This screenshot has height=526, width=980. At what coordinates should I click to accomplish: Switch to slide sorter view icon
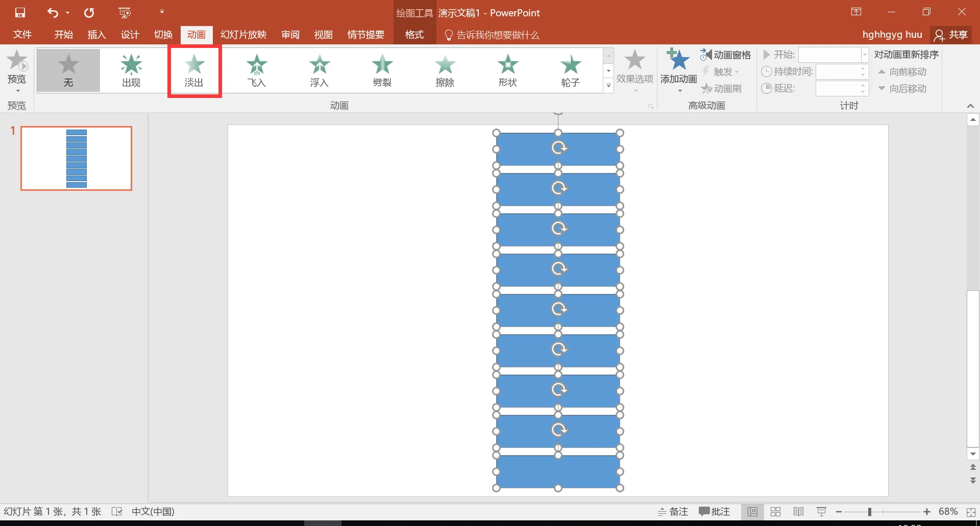pyautogui.click(x=775, y=511)
